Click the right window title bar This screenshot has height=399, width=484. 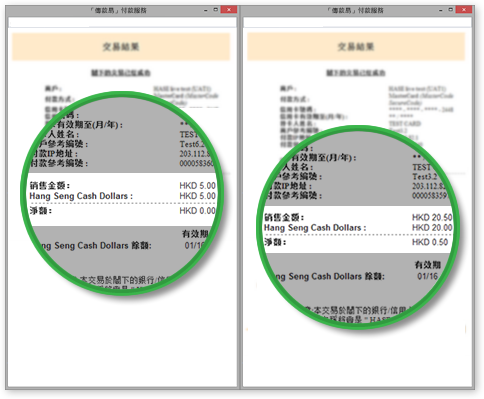[x=355, y=10]
